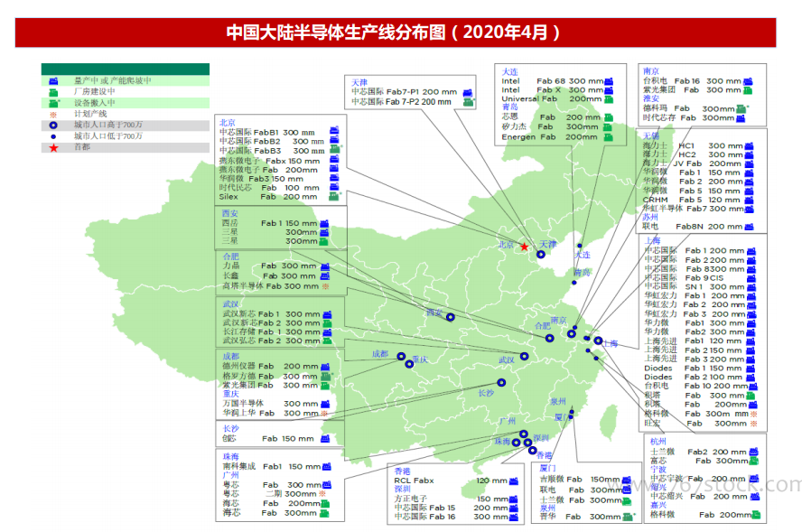Click the 杭州 header in bottom-right box
Screen dimensions: 802x532
pyautogui.click(x=658, y=441)
